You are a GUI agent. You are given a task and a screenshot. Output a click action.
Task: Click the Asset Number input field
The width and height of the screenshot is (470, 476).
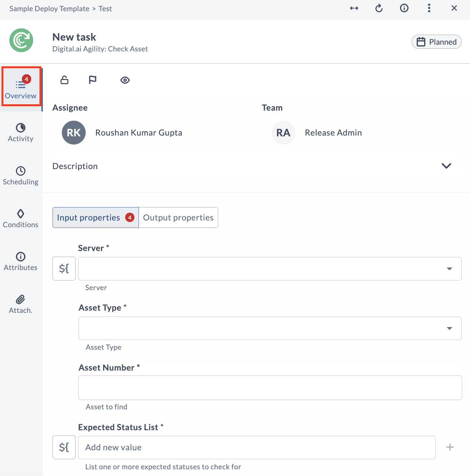(x=270, y=388)
